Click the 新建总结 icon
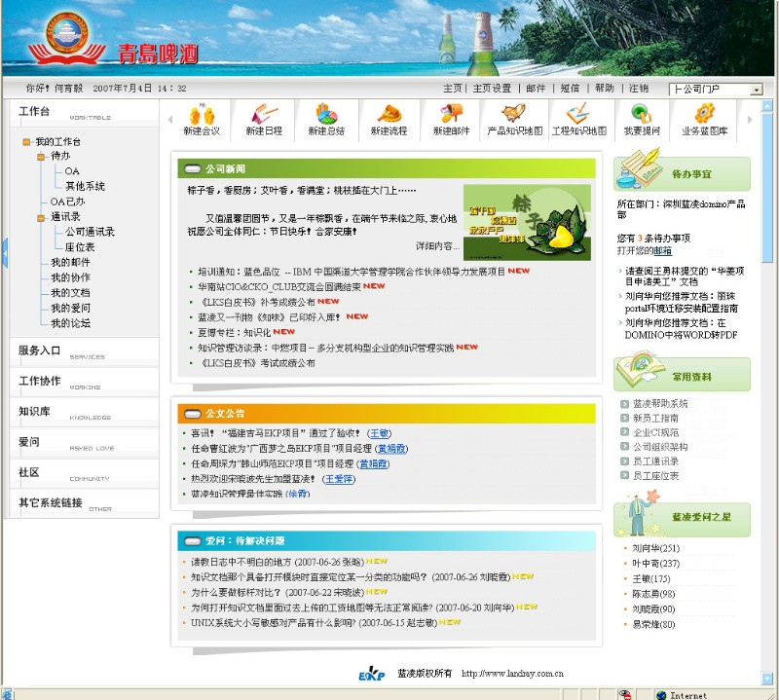This screenshot has height=700, width=779. tap(326, 114)
